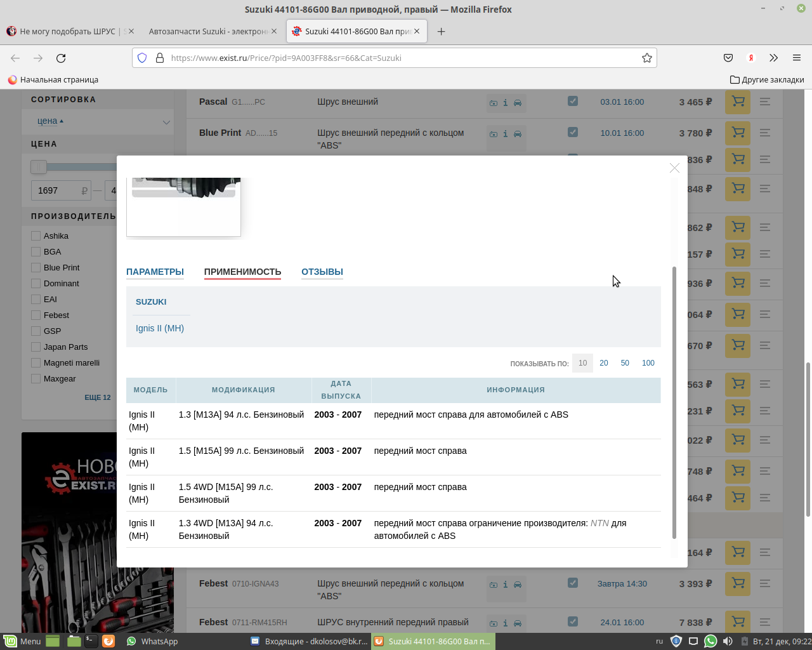Launch Firefox from the taskbar launcher
Screen dimensions: 812x650
[108, 641]
